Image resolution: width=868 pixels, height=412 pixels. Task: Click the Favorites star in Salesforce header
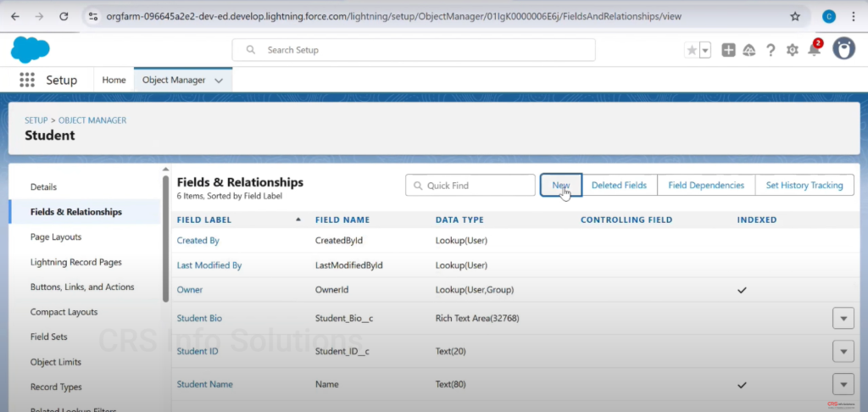692,50
